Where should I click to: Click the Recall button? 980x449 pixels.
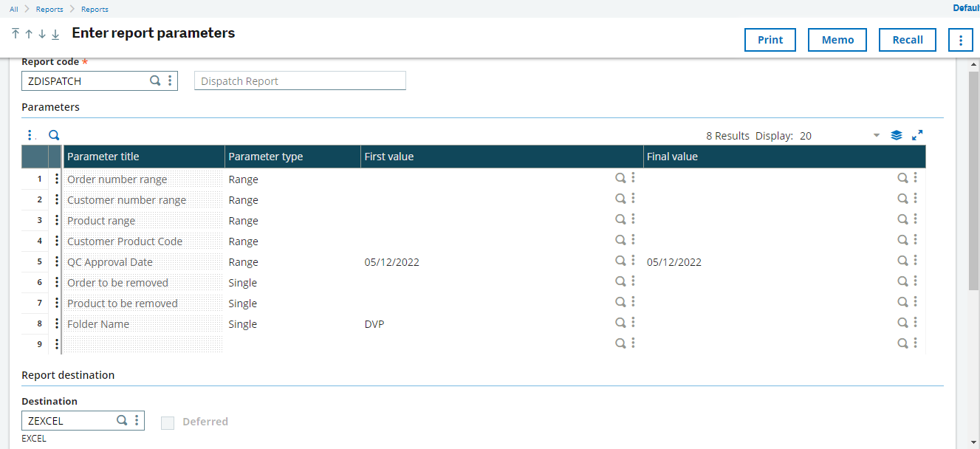click(x=907, y=39)
